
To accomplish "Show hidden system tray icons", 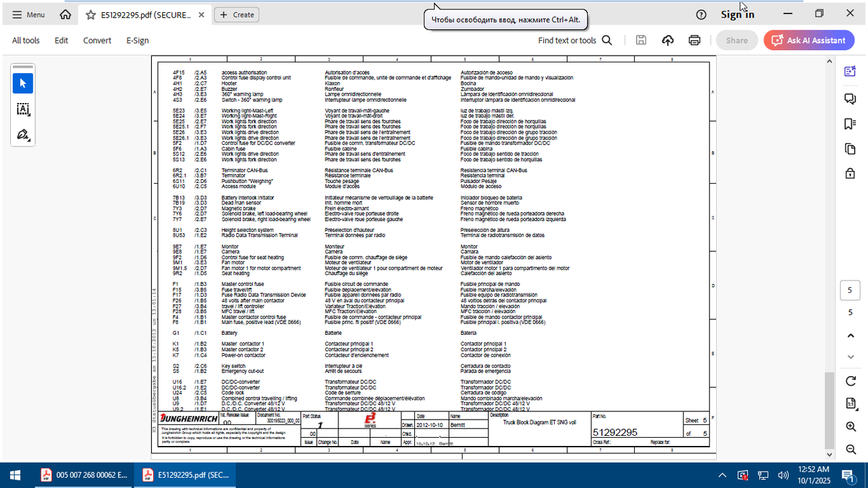I will click(x=722, y=475).
